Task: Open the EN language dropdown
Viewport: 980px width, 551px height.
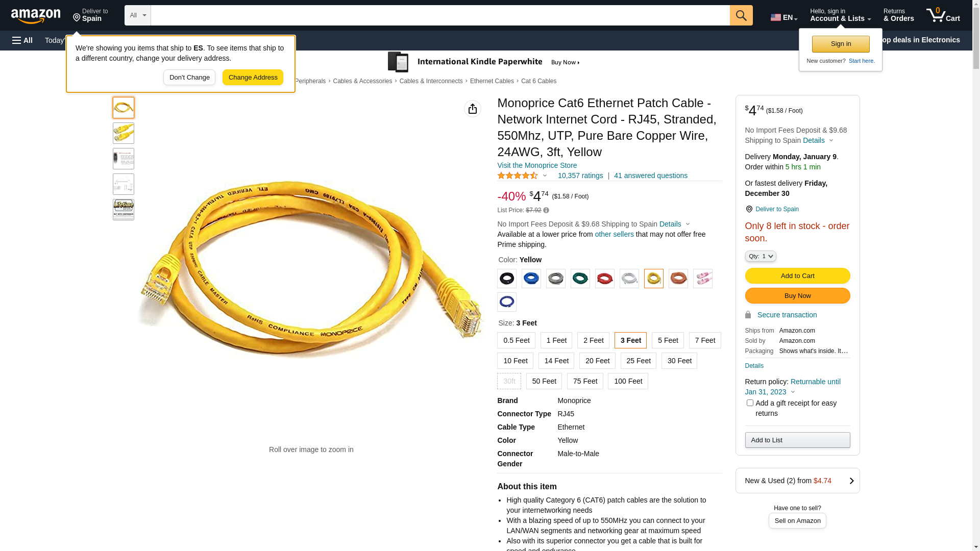Action: click(x=784, y=17)
